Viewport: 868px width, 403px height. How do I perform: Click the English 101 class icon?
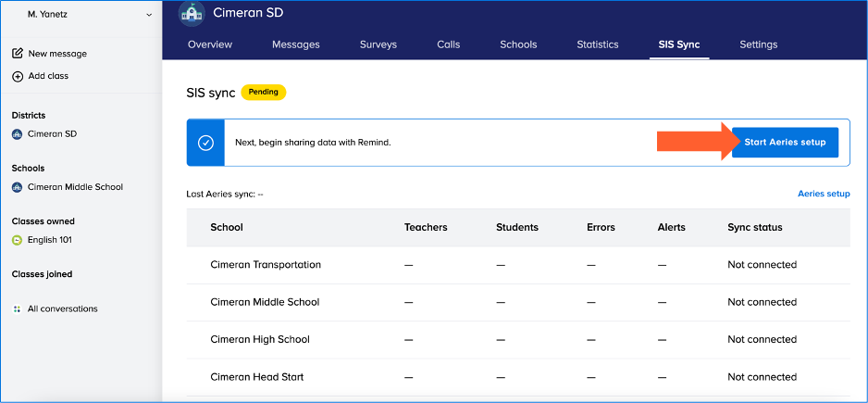[x=17, y=240]
